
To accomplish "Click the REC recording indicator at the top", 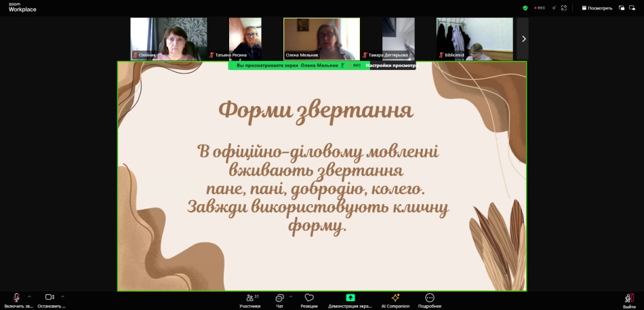I will coord(540,8).
